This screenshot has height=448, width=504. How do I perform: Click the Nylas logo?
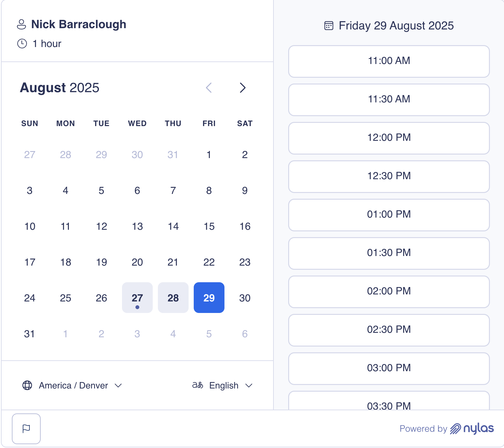tap(472, 428)
